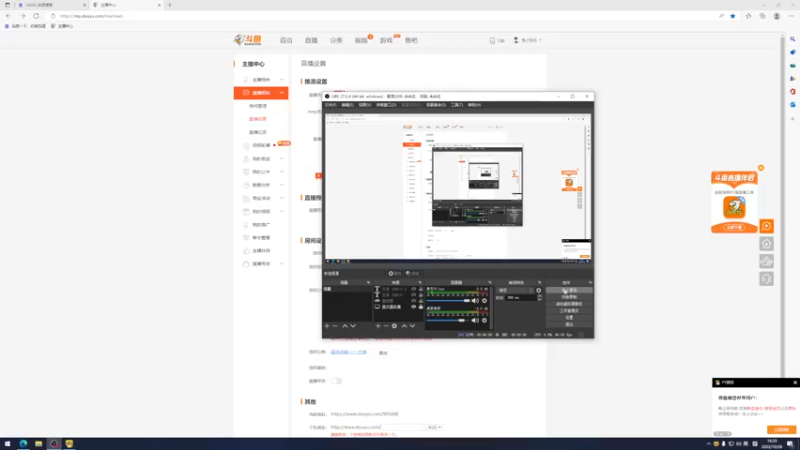Click the gamepad icon on right sidebar
Image resolution: width=800 pixels, height=450 pixels.
point(766,261)
